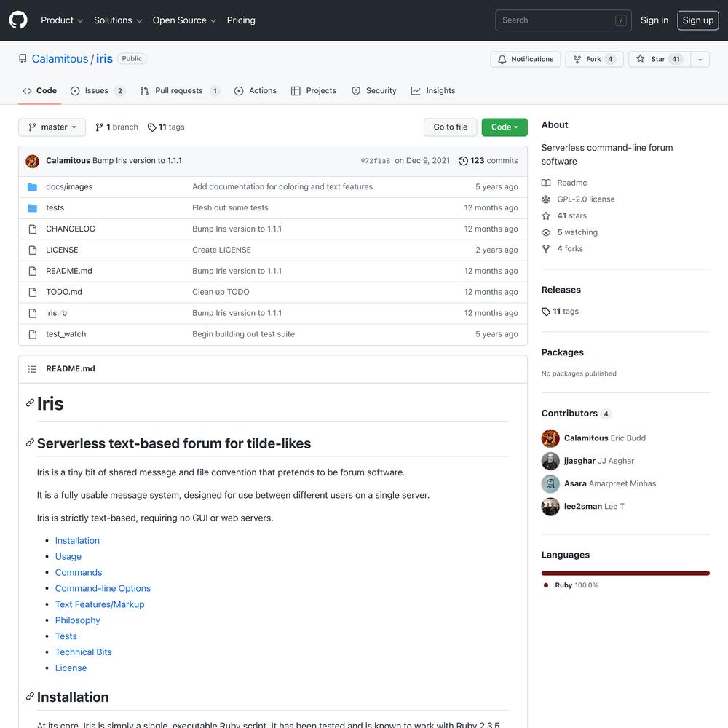Click Asara contributor avatar
Viewport: 728px width, 728px height.
[x=550, y=484]
